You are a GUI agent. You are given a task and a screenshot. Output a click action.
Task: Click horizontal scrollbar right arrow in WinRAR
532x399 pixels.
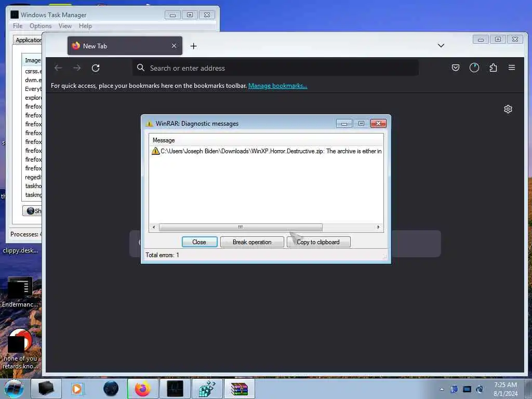[x=378, y=228]
